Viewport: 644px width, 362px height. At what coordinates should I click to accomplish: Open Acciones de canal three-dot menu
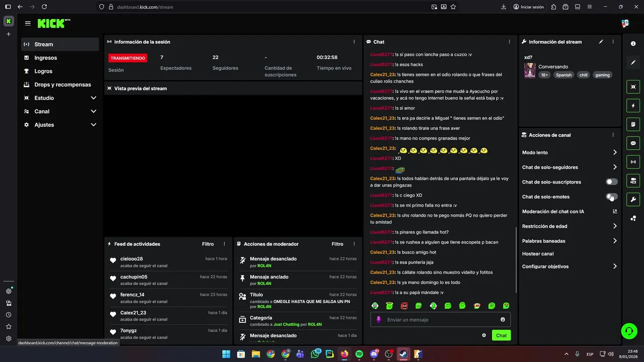point(613,135)
